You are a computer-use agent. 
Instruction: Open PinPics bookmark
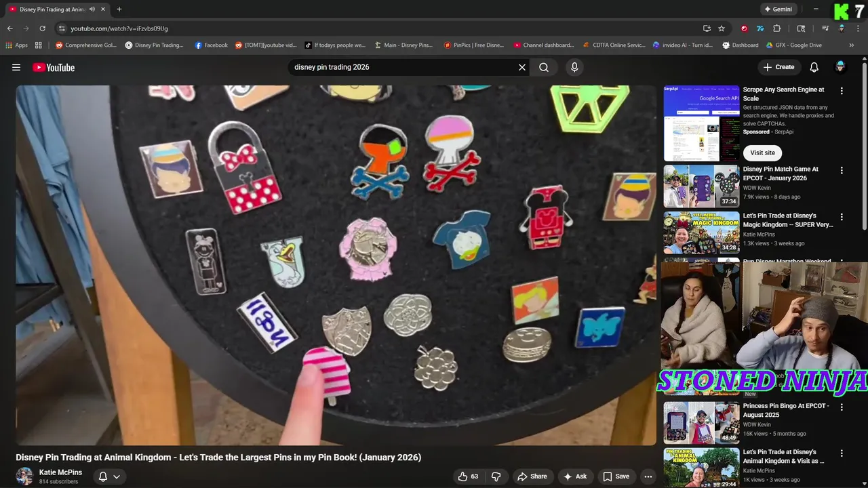[474, 45]
